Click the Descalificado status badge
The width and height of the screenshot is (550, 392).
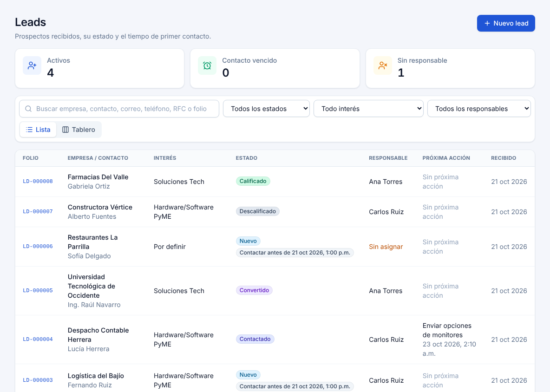(x=258, y=211)
